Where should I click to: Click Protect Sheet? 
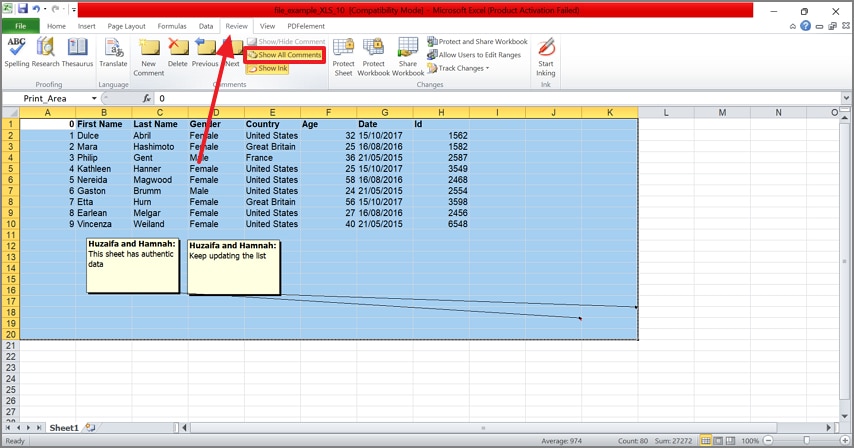click(343, 57)
